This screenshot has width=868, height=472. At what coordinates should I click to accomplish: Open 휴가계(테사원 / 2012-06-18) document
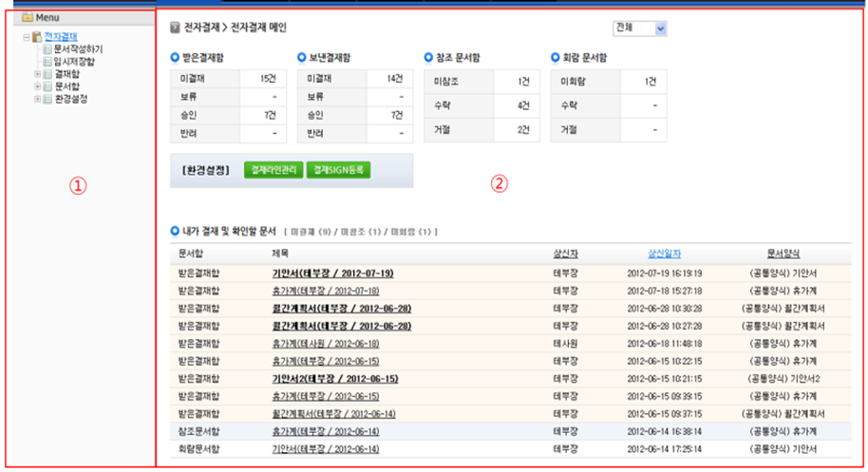point(326,344)
